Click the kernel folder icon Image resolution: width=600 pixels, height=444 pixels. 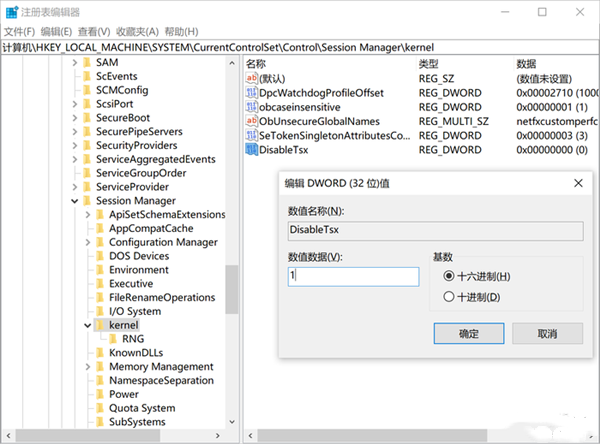(x=100, y=325)
